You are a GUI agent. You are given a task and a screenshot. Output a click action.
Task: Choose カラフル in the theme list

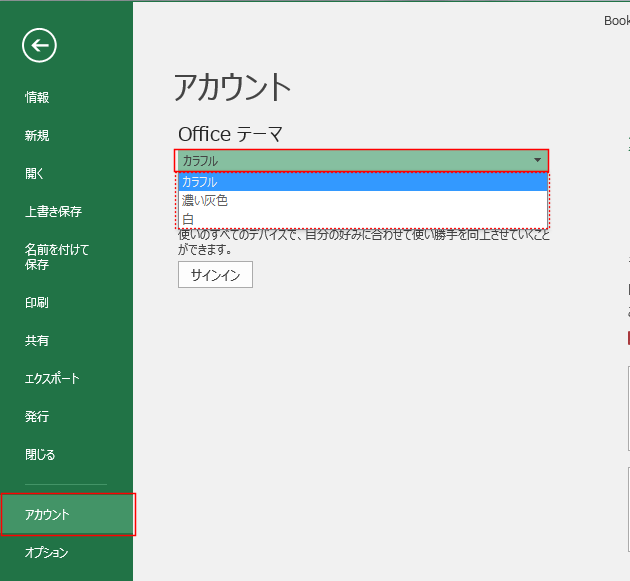click(x=363, y=182)
